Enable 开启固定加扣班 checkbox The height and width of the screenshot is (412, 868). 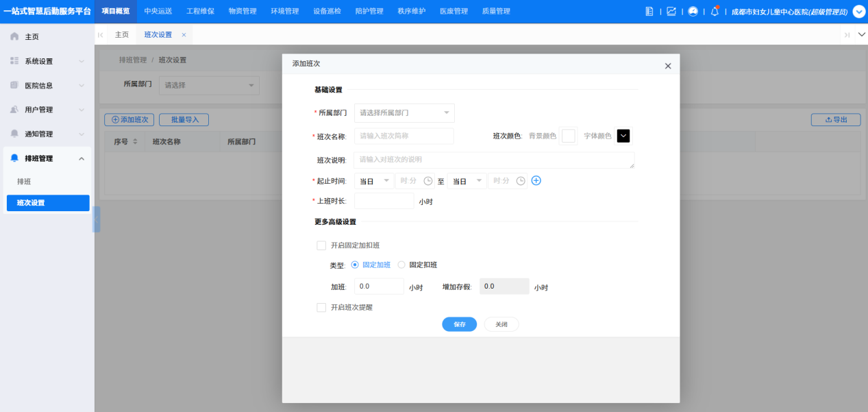(x=321, y=245)
